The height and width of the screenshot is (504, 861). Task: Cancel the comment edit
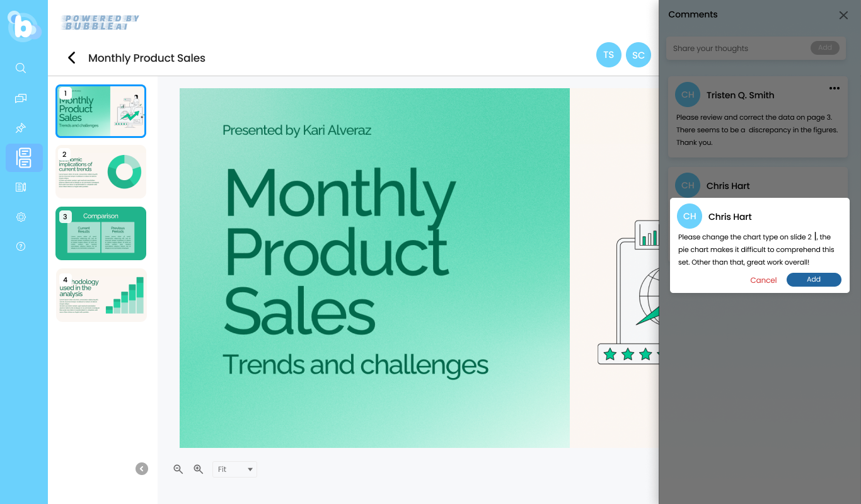tap(763, 280)
